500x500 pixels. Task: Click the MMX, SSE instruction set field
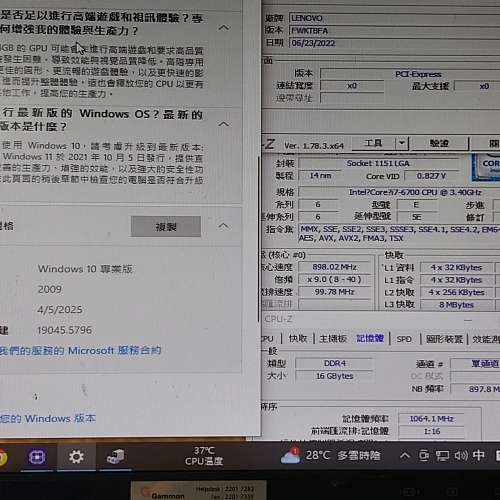click(x=399, y=233)
